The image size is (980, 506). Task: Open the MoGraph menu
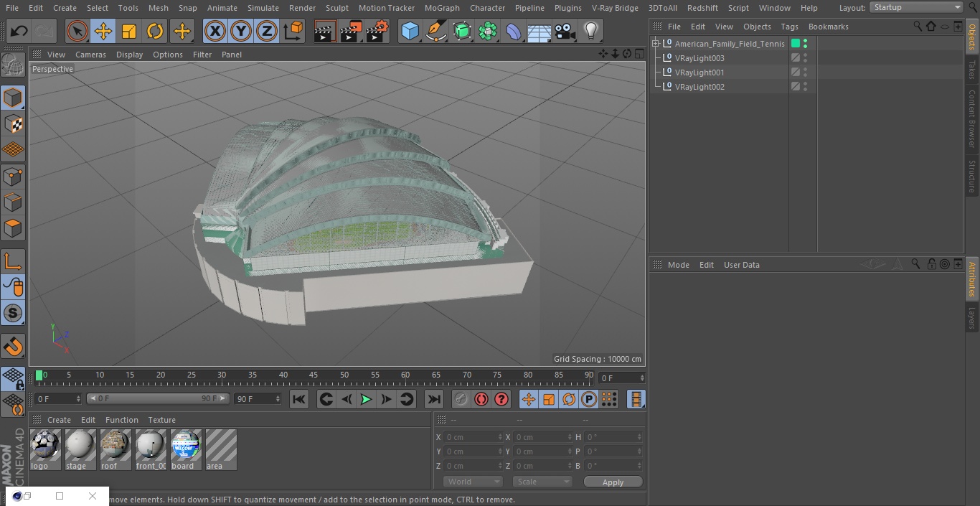[442, 8]
